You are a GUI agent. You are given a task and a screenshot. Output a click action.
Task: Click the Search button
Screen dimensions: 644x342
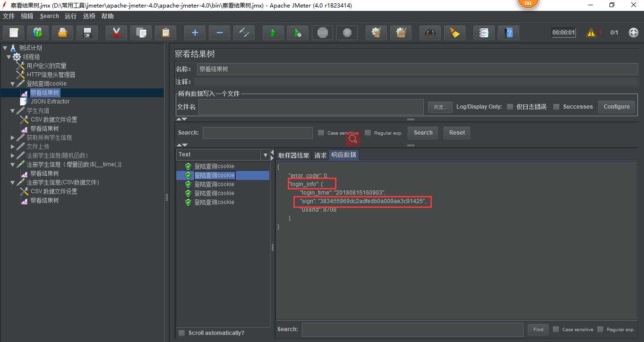[423, 133]
